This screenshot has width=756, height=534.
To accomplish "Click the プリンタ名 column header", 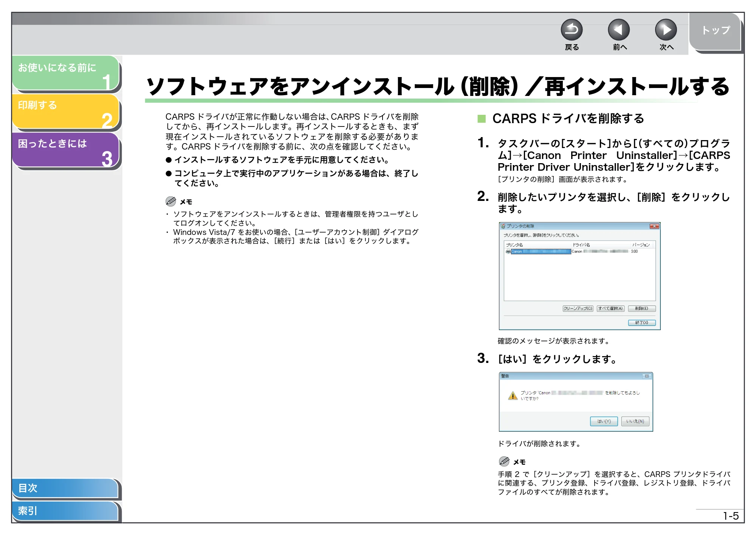I will click(x=514, y=245).
